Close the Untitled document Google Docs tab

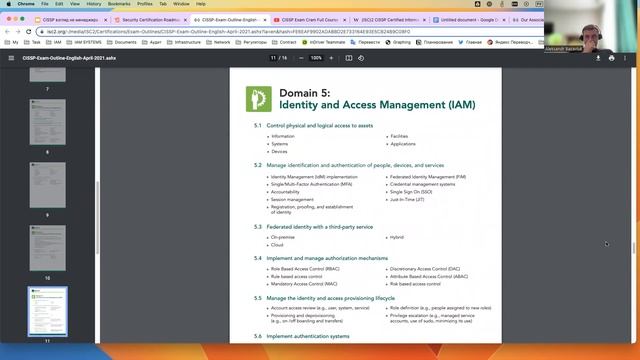[504, 20]
